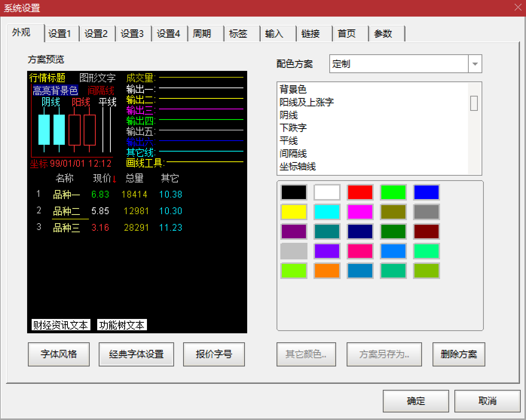This screenshot has width=526, height=420.
Task: Close the 系统设置 dialog
Action: click(518, 7)
